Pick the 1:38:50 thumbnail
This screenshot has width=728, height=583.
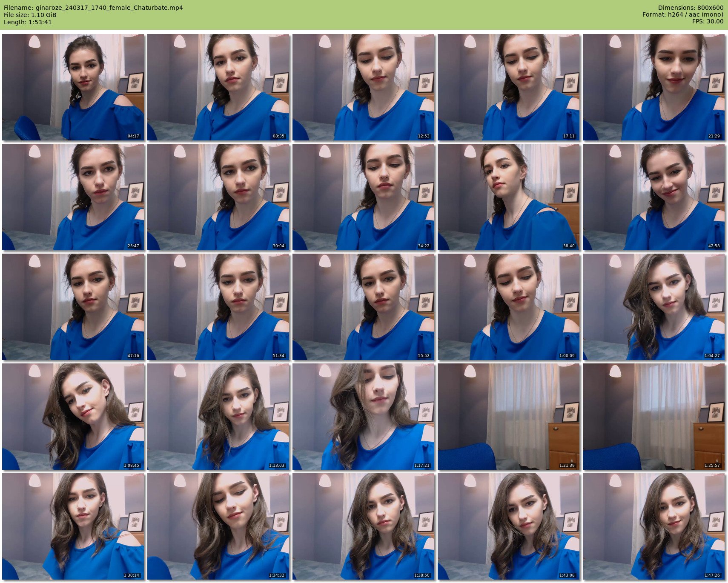click(364, 526)
